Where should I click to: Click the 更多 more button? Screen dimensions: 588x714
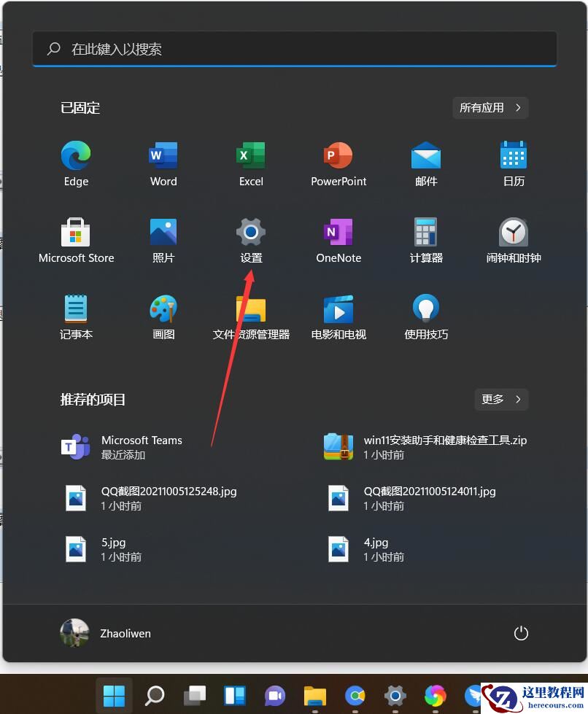[500, 399]
